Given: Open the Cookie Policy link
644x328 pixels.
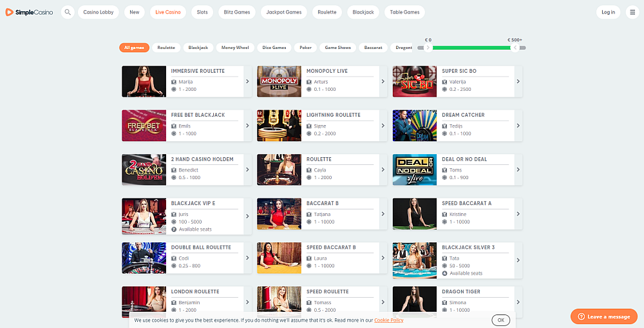Looking at the screenshot, I should click(388, 320).
